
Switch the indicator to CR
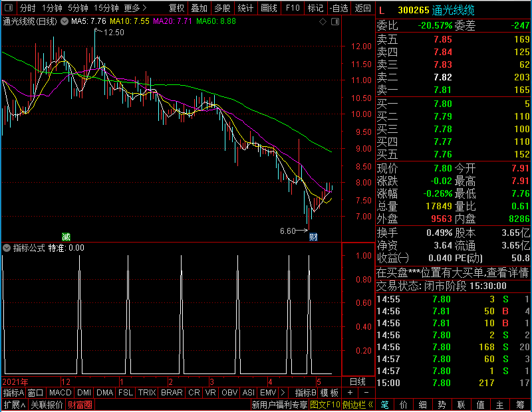coord(194,393)
